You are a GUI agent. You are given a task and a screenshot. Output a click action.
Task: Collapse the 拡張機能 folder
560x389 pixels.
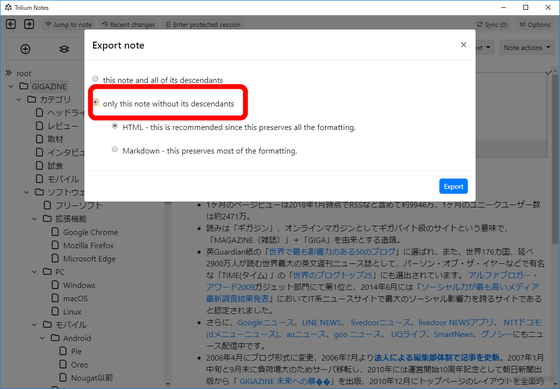[35, 219]
